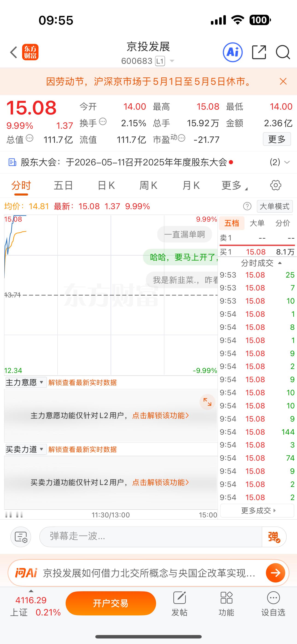
Task: Tap the info icon beside 换手
Action: 103,122
